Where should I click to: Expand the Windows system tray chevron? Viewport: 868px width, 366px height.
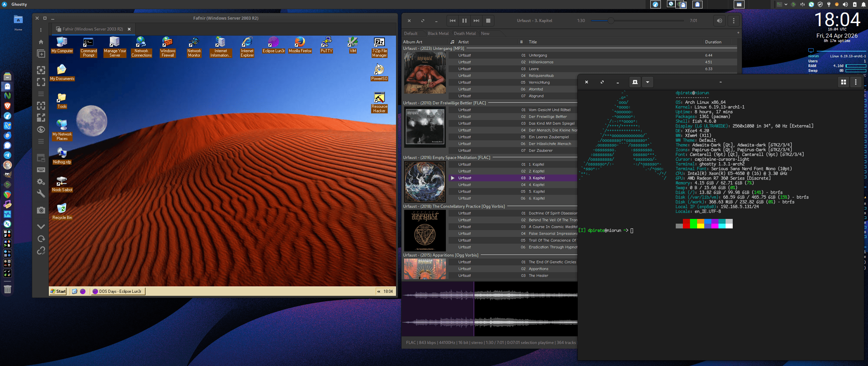[x=379, y=291]
